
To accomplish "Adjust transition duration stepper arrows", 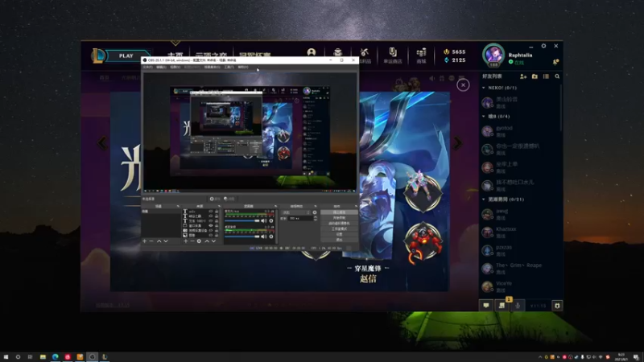I will click(316, 219).
